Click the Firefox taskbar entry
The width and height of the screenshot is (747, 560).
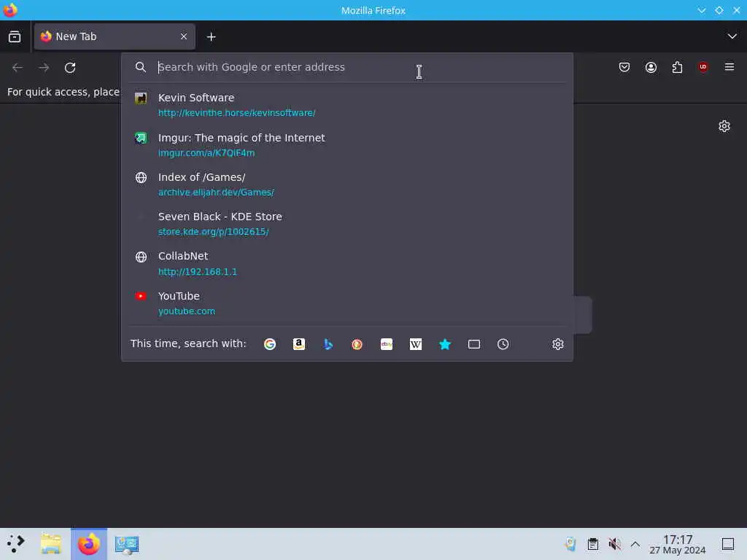89,544
